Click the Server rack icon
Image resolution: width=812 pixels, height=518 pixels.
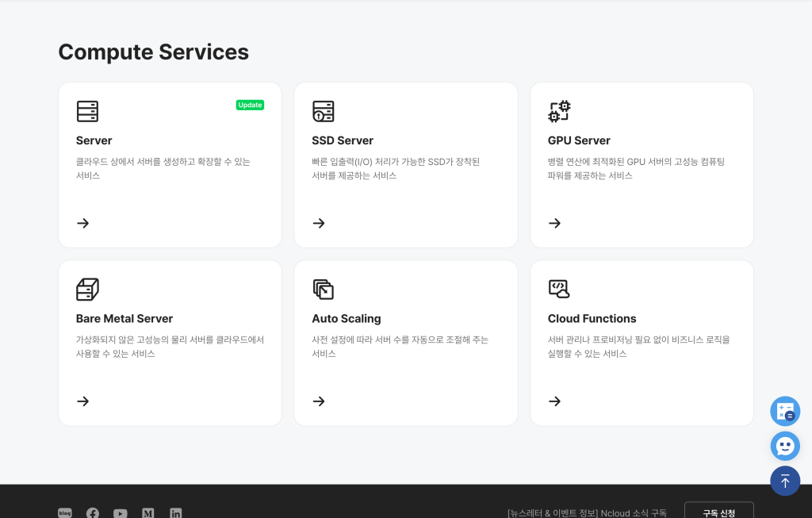[87, 111]
